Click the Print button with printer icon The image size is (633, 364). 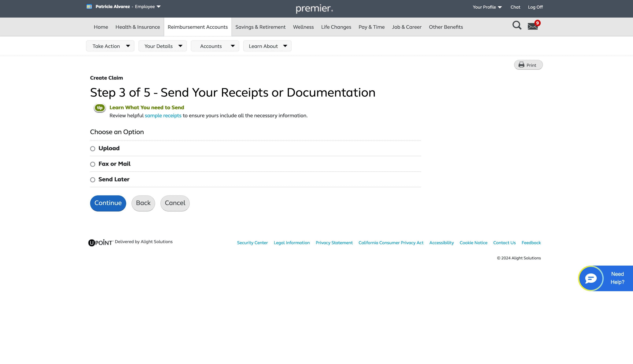(528, 65)
